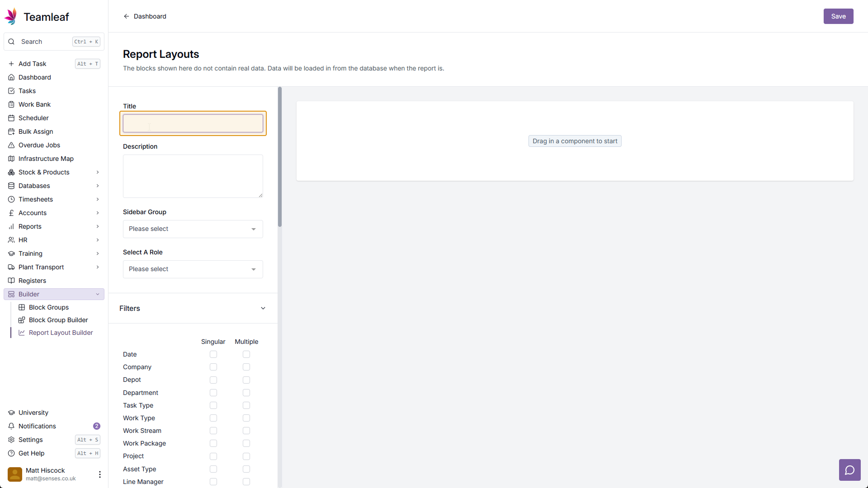
Task: Collapse the Filters section chevron
Action: pos(263,308)
